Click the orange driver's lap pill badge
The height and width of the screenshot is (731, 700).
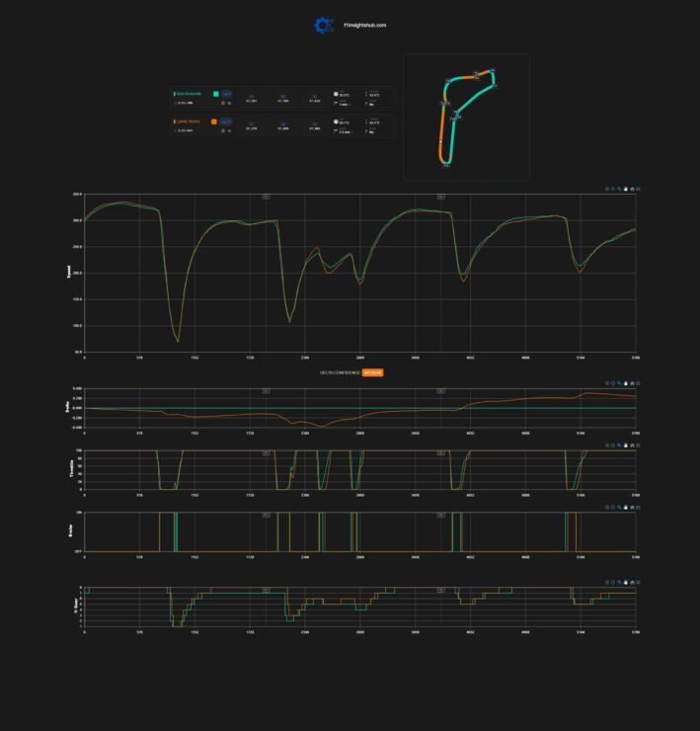coord(226,122)
